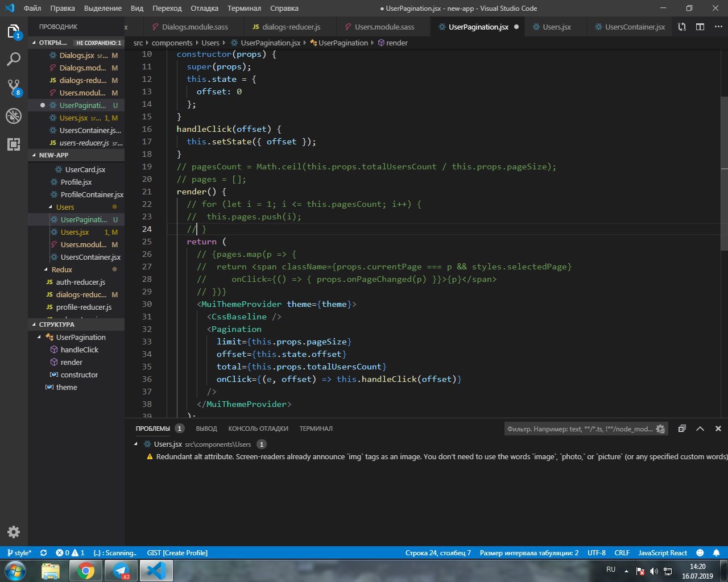The image size is (728, 582).
Task: Open the Extensions view icon
Action: click(14, 144)
